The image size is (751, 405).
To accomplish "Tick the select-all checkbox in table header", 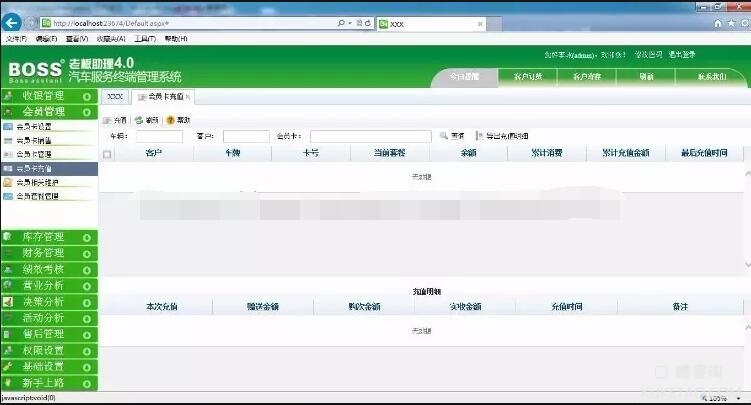I will [107, 154].
